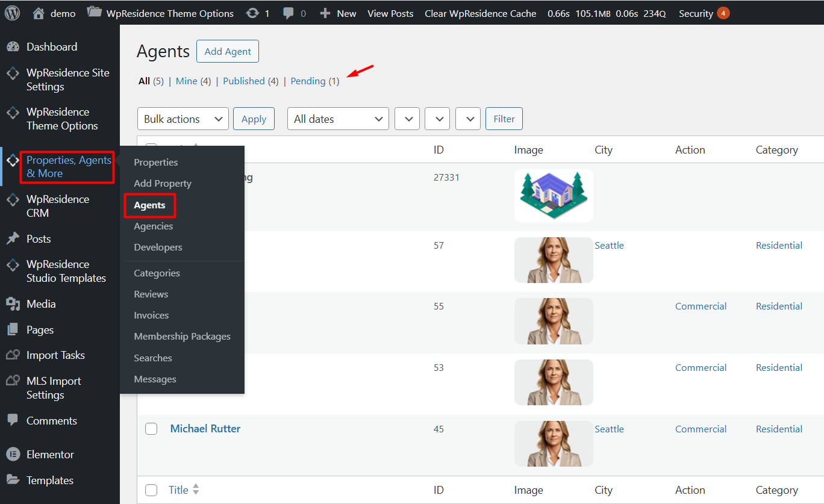This screenshot has height=504, width=824.
Task: Select Agencies in the flyout submenu
Action: pos(154,226)
